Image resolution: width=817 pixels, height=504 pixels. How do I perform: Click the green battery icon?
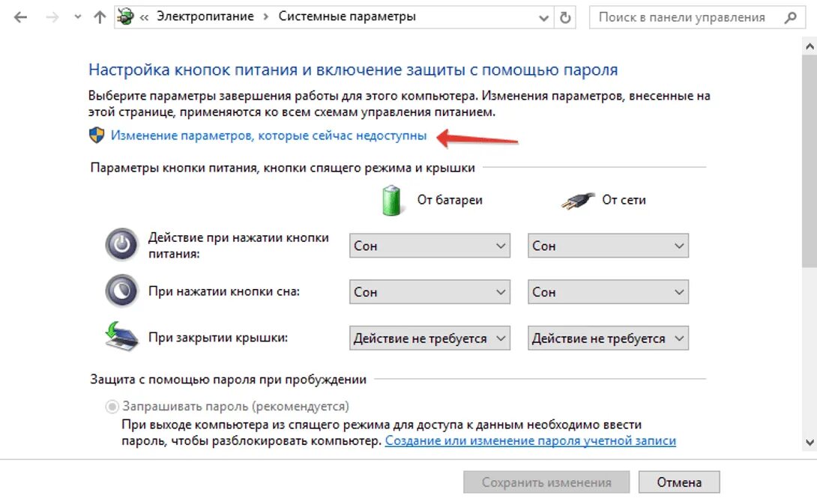click(x=391, y=200)
